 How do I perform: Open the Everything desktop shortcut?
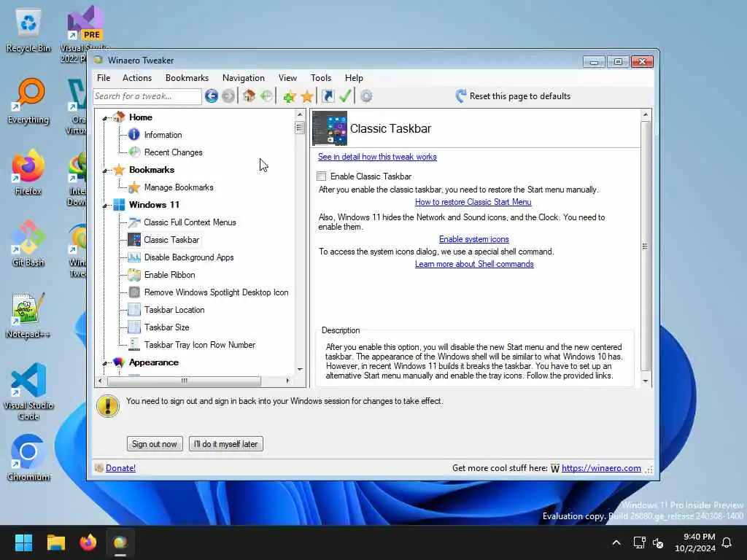pyautogui.click(x=28, y=101)
